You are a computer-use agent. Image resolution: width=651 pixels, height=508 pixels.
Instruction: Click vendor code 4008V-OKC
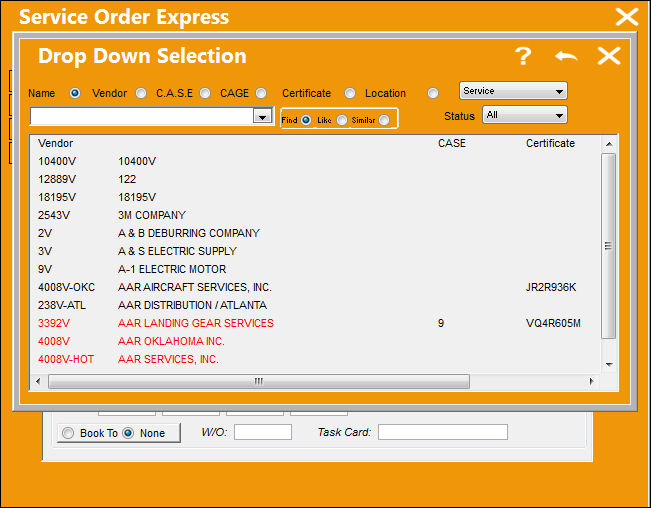(66, 287)
